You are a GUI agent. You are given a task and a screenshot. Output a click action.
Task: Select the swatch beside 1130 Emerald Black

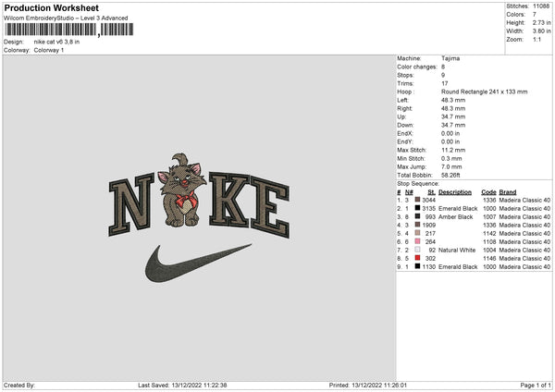point(417,266)
